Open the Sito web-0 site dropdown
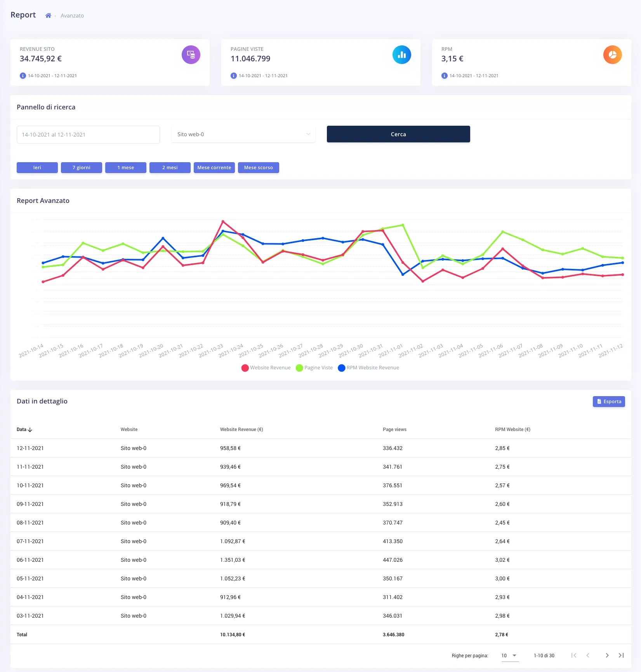641x672 pixels. pyautogui.click(x=243, y=134)
